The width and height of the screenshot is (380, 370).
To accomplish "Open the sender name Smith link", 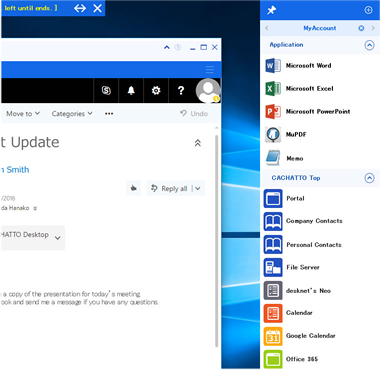I will (x=15, y=170).
